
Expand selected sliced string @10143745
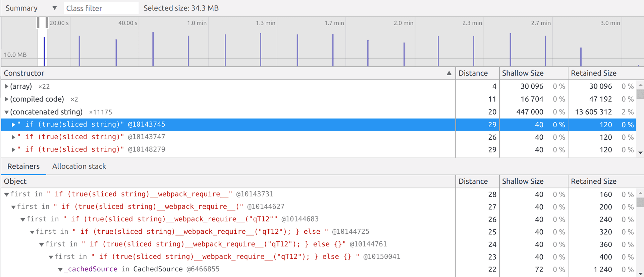click(13, 125)
